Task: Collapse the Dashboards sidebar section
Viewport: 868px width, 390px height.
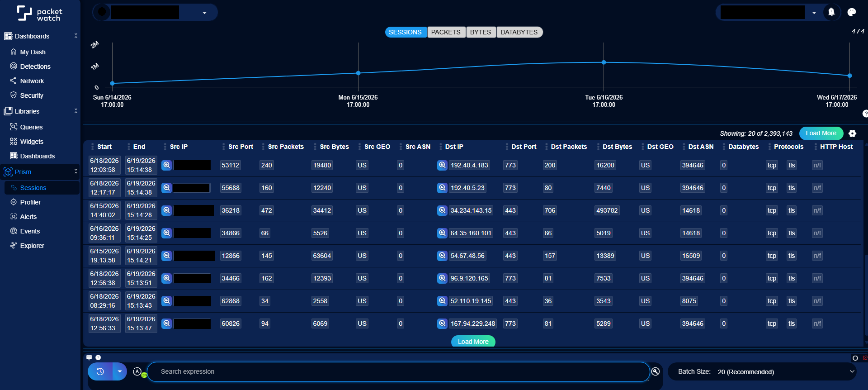Action: (x=76, y=36)
